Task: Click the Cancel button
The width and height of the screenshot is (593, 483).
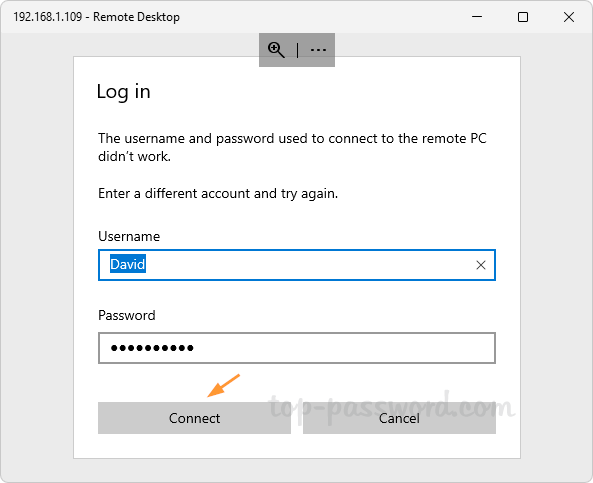Action: click(x=399, y=418)
